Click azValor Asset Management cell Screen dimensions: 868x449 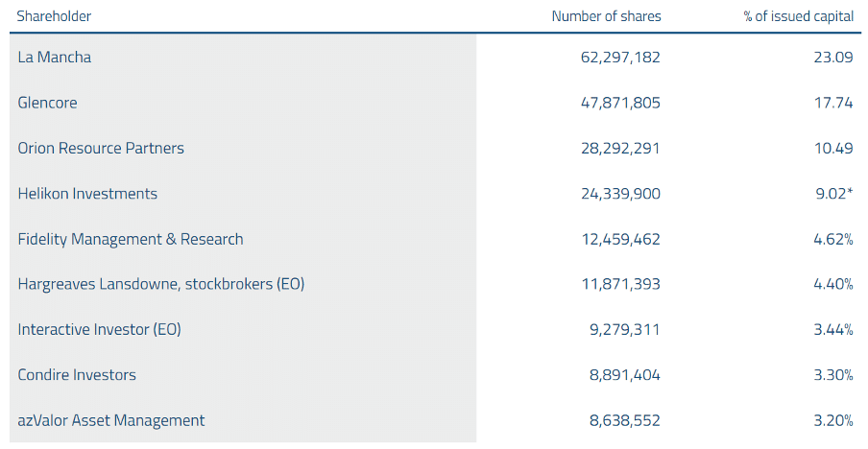[110, 420]
